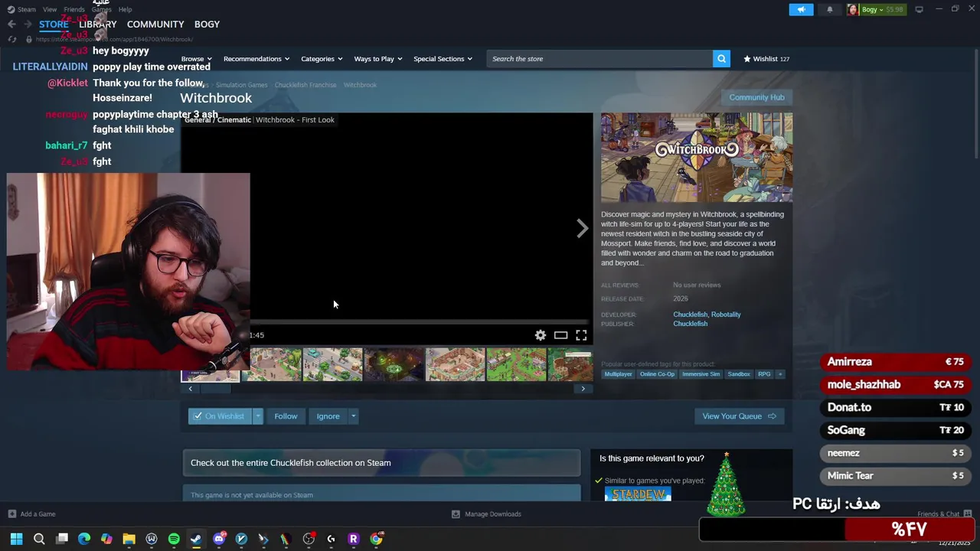The image size is (980, 551).
Task: Open Task View on the taskbar
Action: tap(62, 539)
